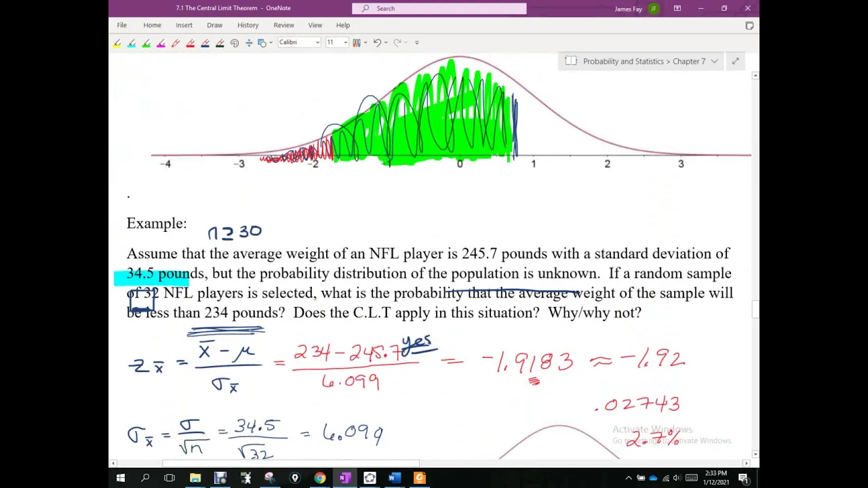
Task: Select the green highlighter pen
Action: [146, 43]
